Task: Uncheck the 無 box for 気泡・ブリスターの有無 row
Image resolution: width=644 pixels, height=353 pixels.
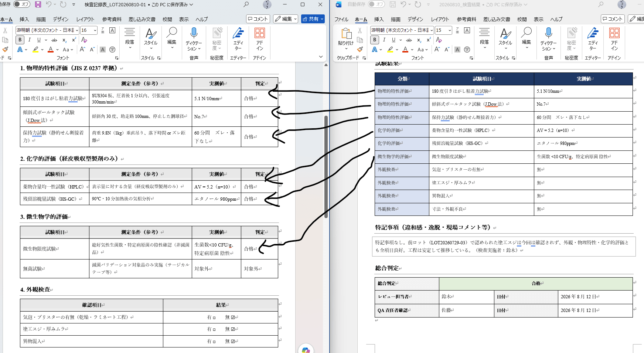Action: (x=233, y=318)
